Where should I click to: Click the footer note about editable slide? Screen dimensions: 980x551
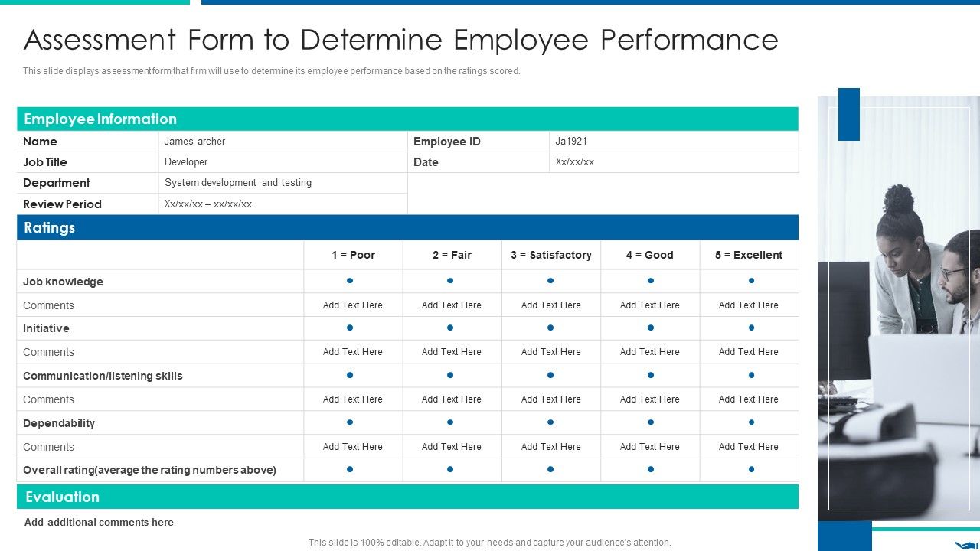tap(490, 543)
